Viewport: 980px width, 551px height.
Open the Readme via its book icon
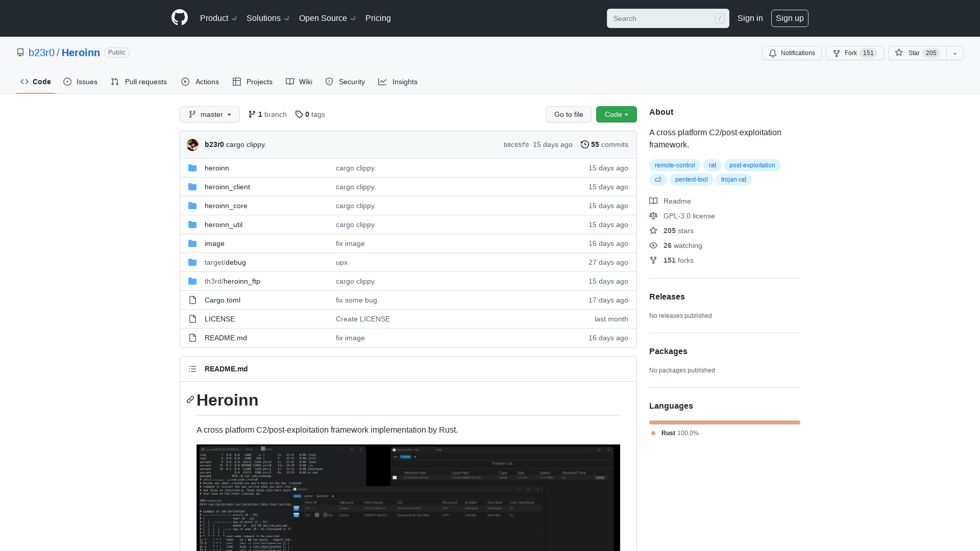point(653,201)
